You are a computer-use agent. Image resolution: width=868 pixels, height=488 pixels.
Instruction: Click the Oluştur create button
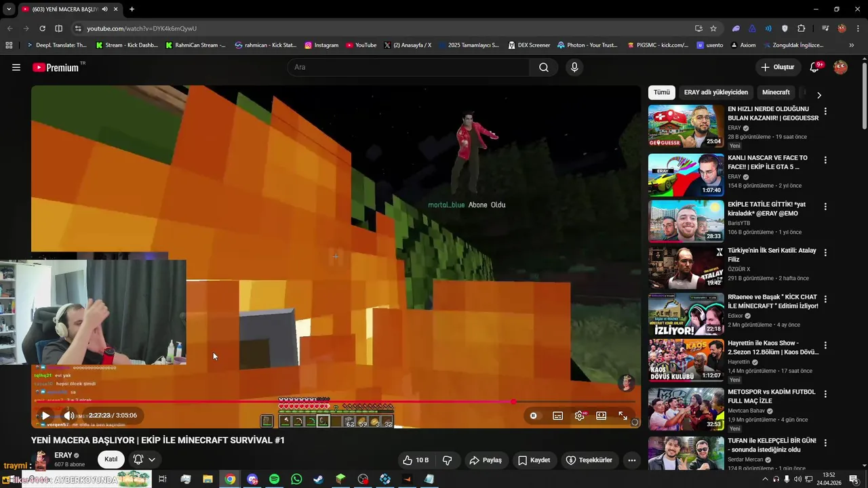[x=777, y=67]
